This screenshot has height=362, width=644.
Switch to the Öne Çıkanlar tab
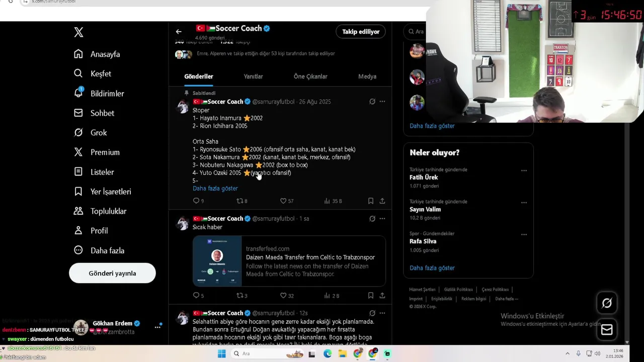coord(310,76)
